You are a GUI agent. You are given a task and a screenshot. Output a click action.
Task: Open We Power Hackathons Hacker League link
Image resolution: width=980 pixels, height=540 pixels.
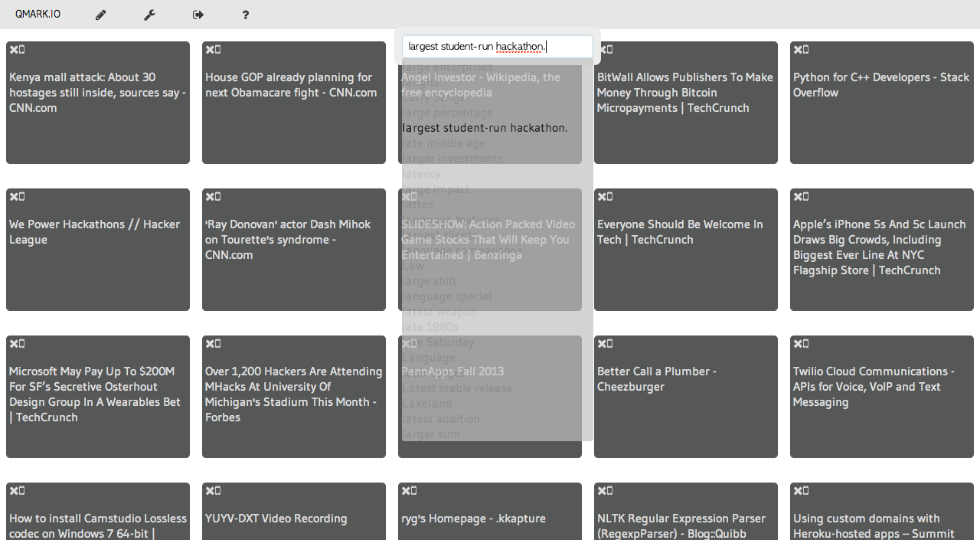tap(94, 232)
